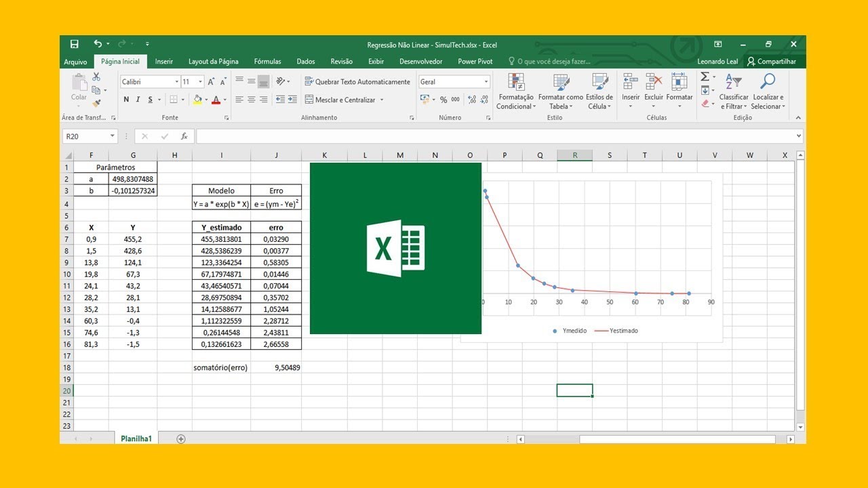This screenshot has height=488, width=868.
Task: Open Formatar como Tabela menu
Action: click(560, 91)
